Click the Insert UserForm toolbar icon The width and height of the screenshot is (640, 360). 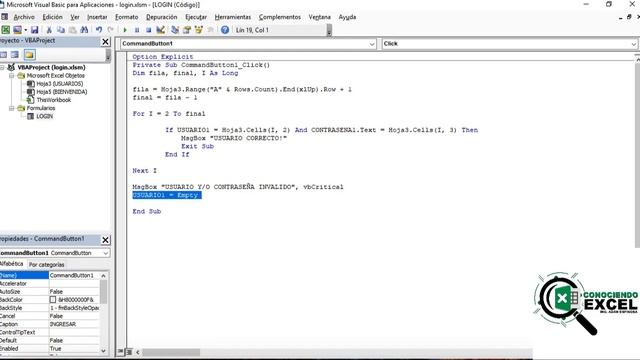(17, 30)
